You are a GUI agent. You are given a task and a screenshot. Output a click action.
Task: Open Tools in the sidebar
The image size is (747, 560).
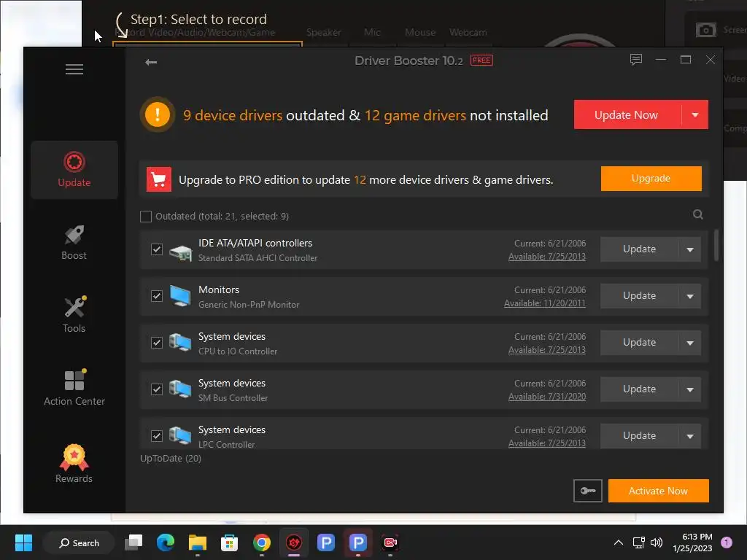click(74, 315)
